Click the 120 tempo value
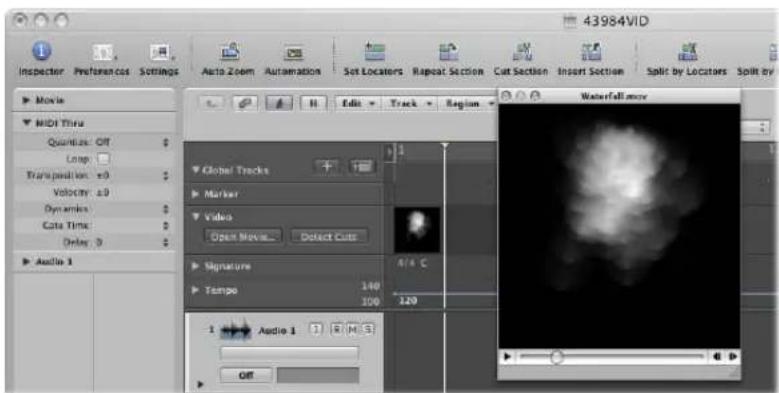The width and height of the screenshot is (779, 393). pos(408,301)
